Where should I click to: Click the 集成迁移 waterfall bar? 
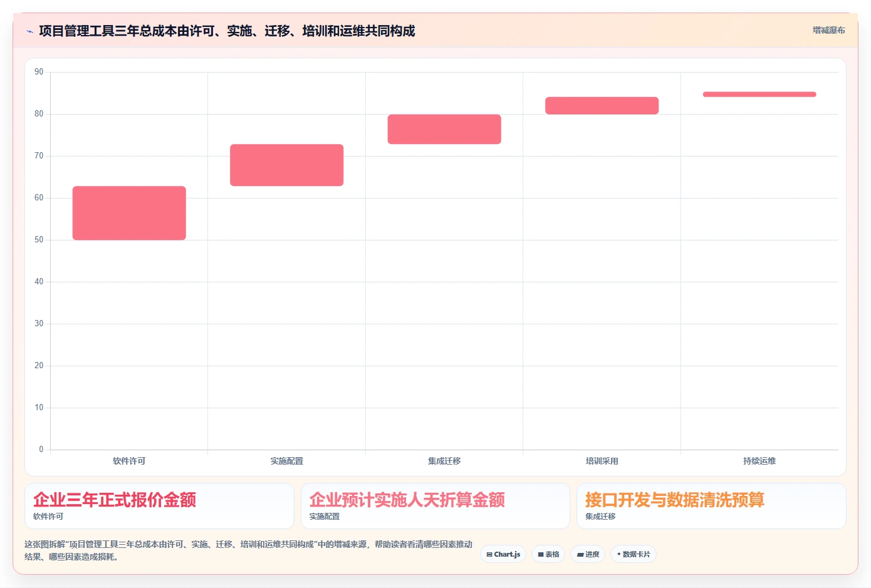click(x=444, y=129)
